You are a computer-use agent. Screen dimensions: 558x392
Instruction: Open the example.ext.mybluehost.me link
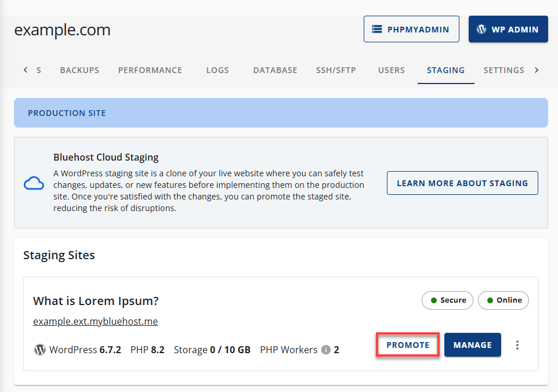(x=95, y=321)
